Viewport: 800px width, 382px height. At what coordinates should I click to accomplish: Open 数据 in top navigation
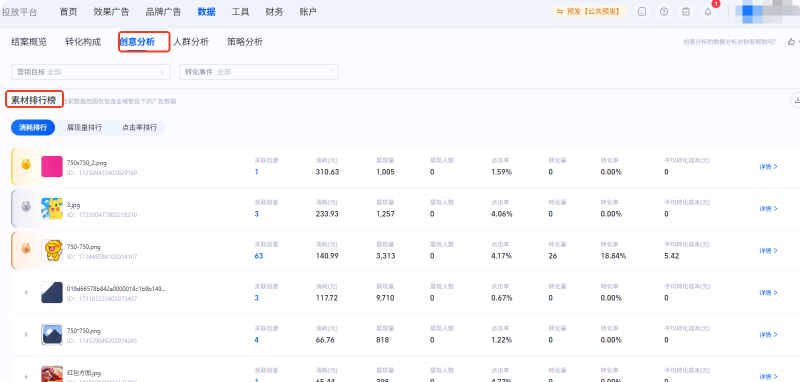pos(206,12)
